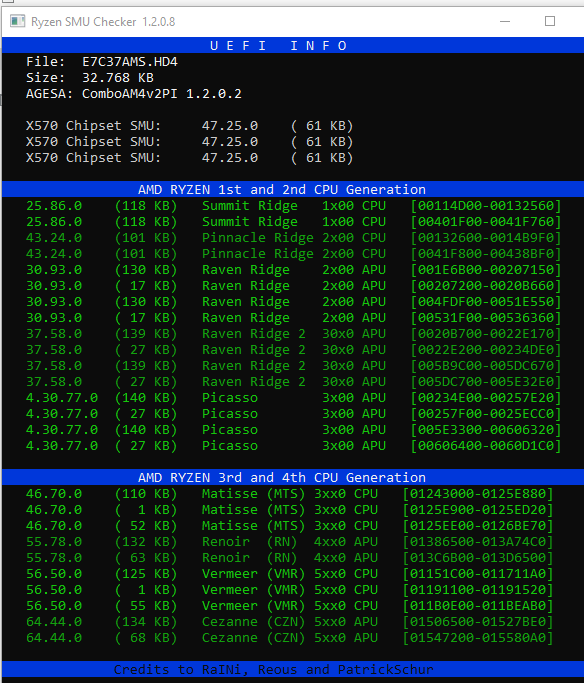Image resolution: width=584 pixels, height=683 pixels.
Task: Click the AMD RYZEN 1st and 2nd Generation header
Action: click(x=293, y=189)
